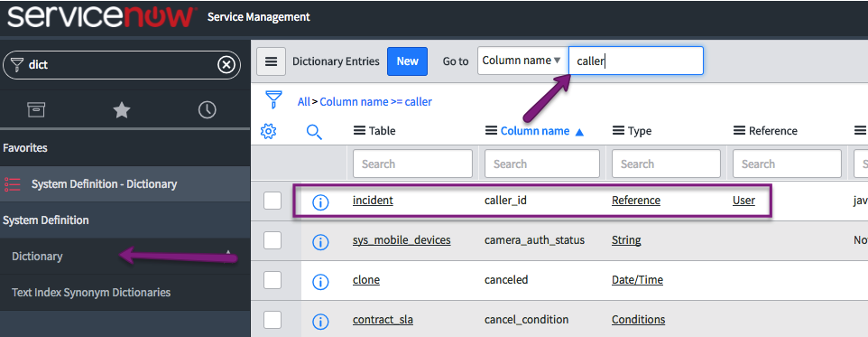868x337 pixels.
Task: Open System Definition - Dictionary favorite
Action: (x=104, y=184)
